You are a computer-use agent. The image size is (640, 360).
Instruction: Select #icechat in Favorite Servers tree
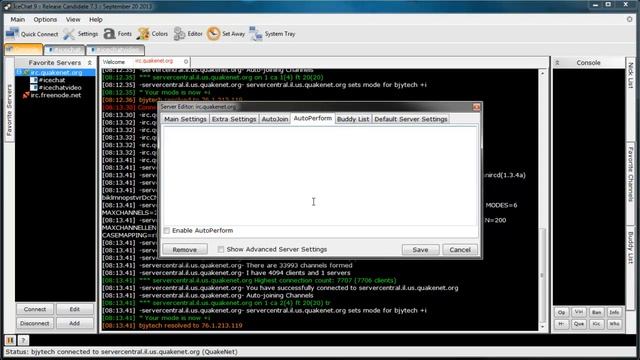coord(52,80)
